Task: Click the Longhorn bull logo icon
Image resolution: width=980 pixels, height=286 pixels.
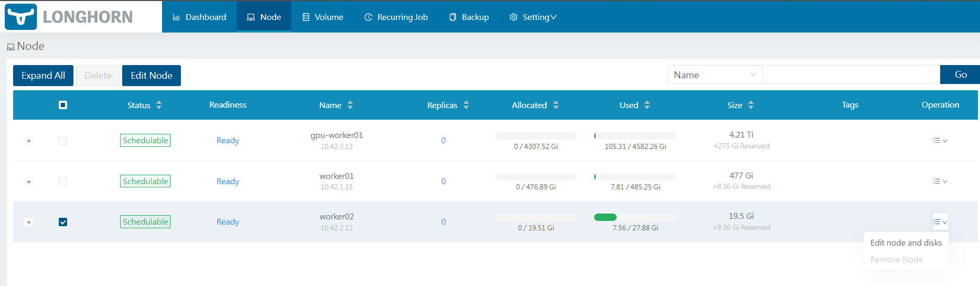Action: tap(21, 17)
